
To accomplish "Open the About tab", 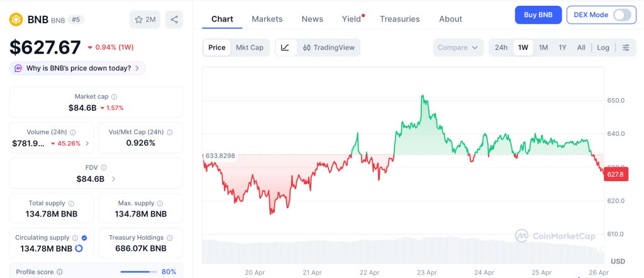I will 450,19.
